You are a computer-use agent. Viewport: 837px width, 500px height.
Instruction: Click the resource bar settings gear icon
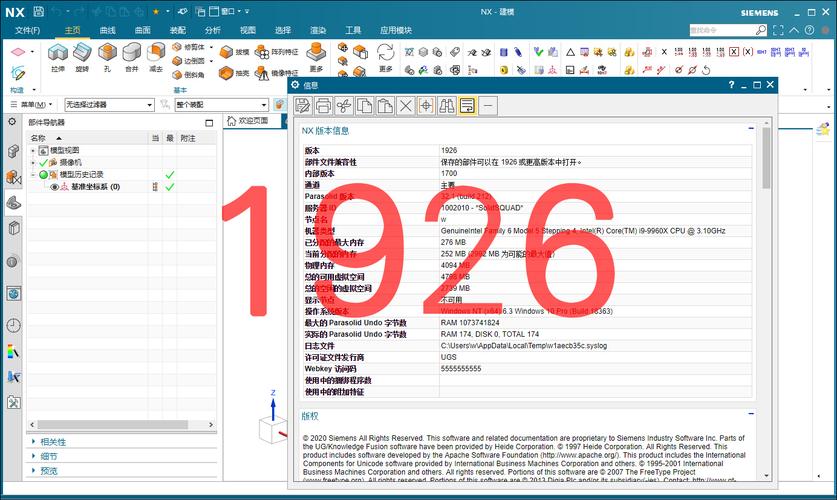(x=12, y=122)
